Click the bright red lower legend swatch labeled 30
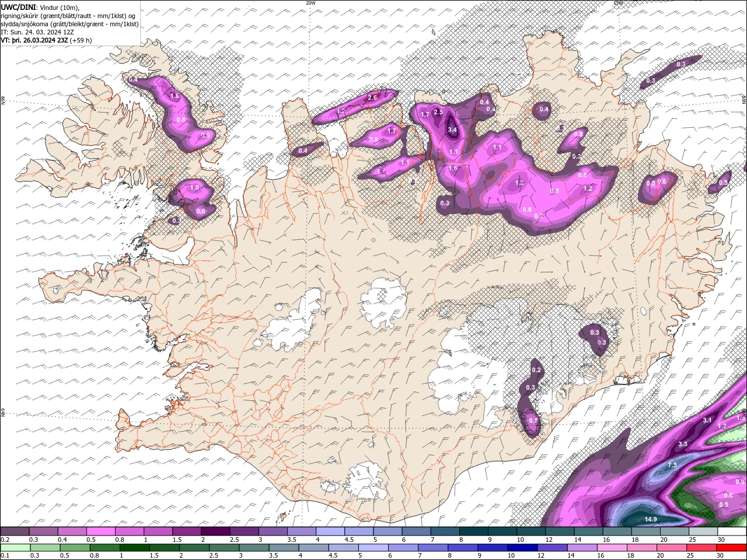Image resolution: width=747 pixels, height=560 pixels. (731, 548)
